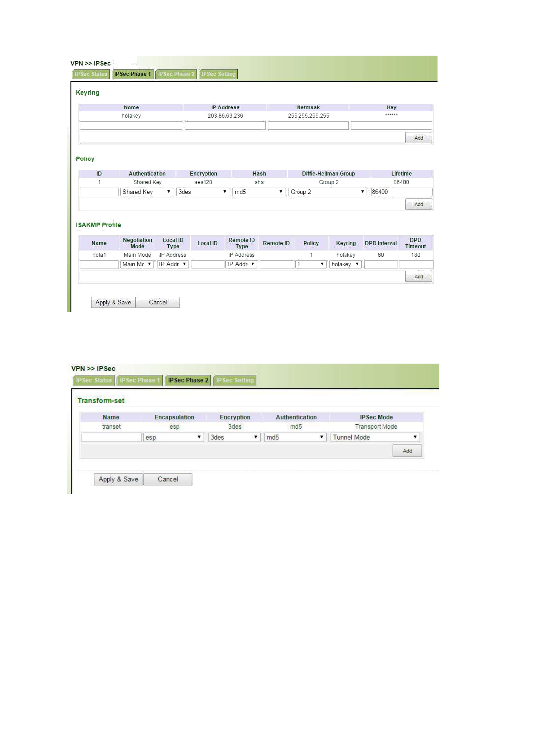Open IPSec Status tab in lower panel
The width and height of the screenshot is (534, 756).
click(x=94, y=380)
